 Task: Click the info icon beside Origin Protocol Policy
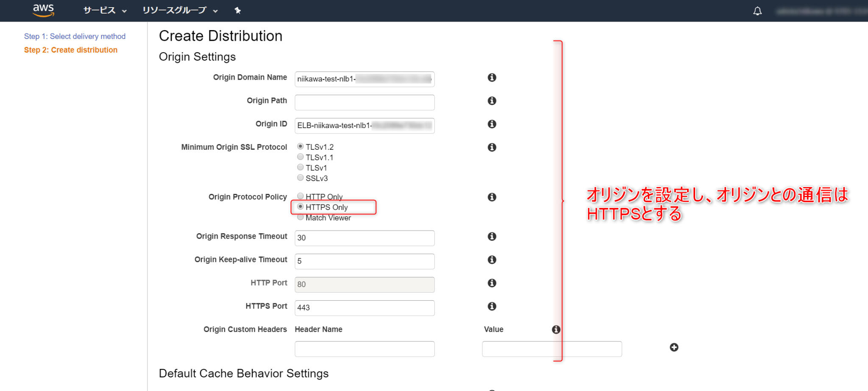click(x=492, y=197)
